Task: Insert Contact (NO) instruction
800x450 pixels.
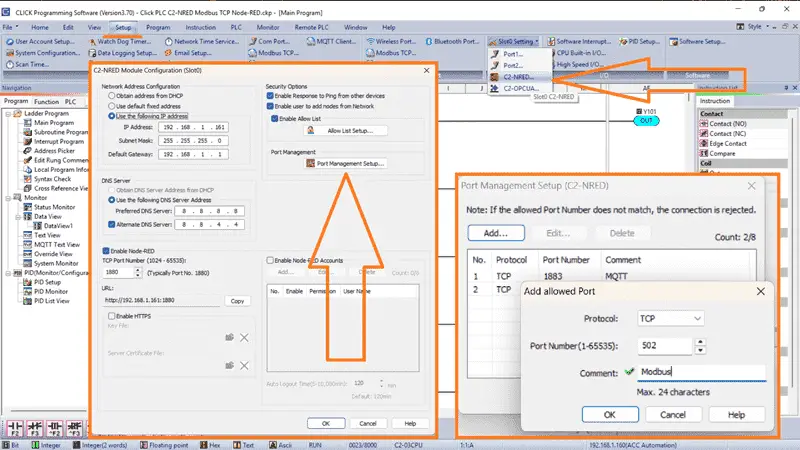Action: (723, 123)
